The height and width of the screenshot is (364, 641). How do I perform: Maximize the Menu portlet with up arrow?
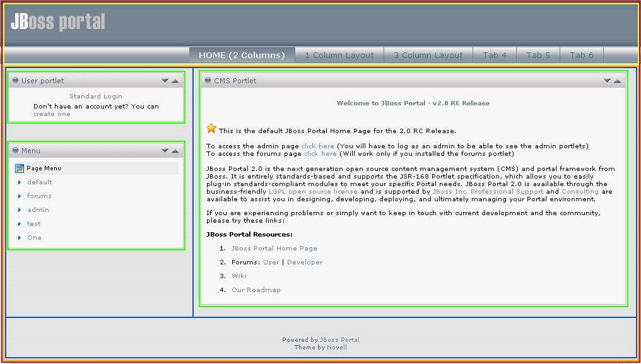coord(175,151)
